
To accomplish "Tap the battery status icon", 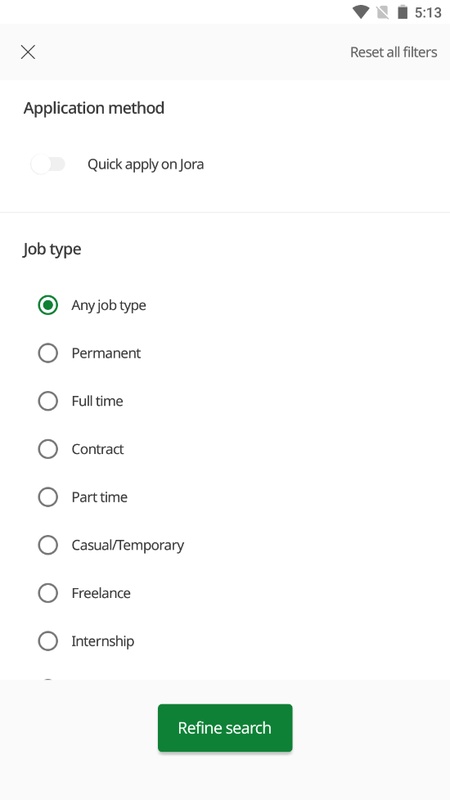I will (403, 12).
